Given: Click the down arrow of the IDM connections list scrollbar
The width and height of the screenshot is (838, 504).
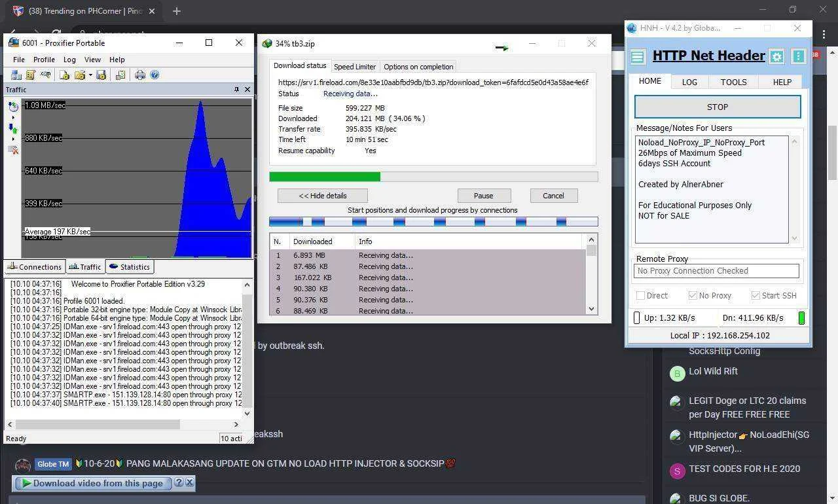Looking at the screenshot, I should (591, 309).
